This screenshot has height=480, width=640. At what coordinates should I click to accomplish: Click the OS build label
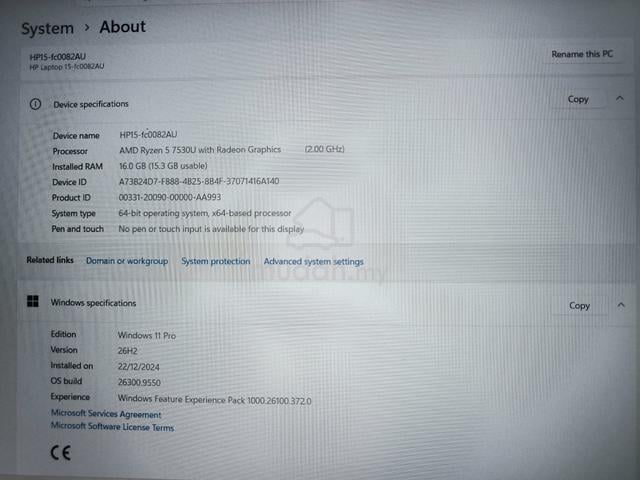[66, 381]
